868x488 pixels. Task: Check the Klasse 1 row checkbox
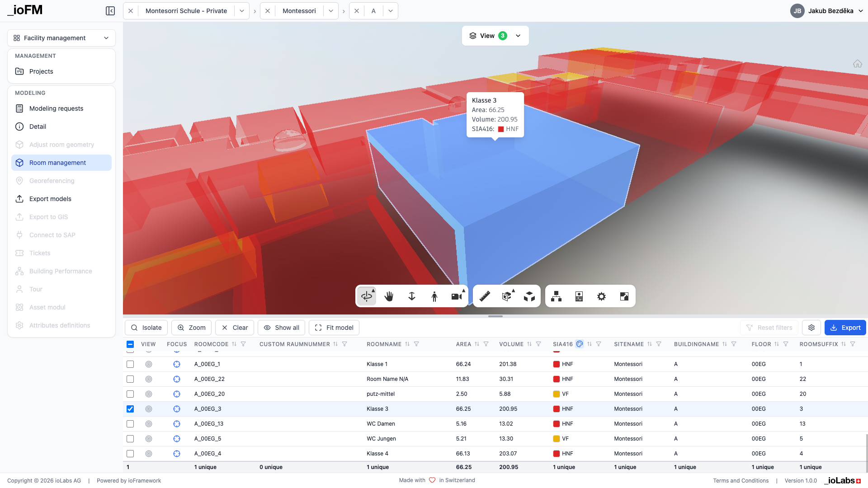pyautogui.click(x=130, y=364)
